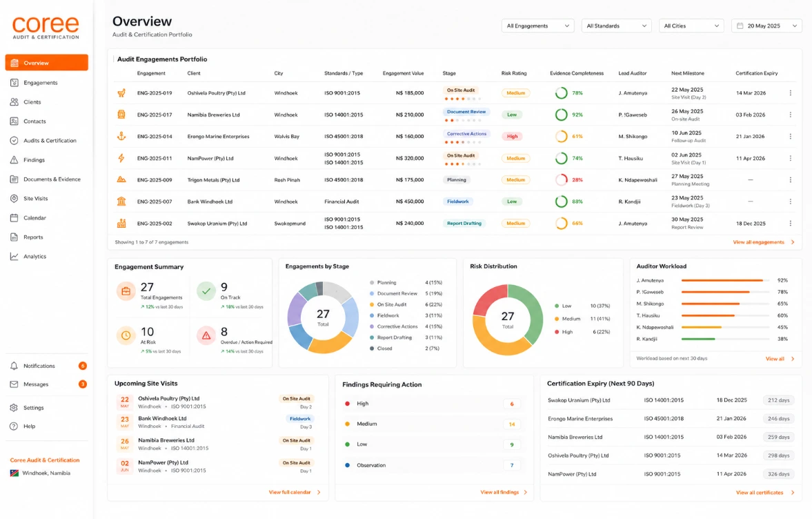Click the Overdue warning triangle icon
The image size is (812, 519).
point(206,335)
